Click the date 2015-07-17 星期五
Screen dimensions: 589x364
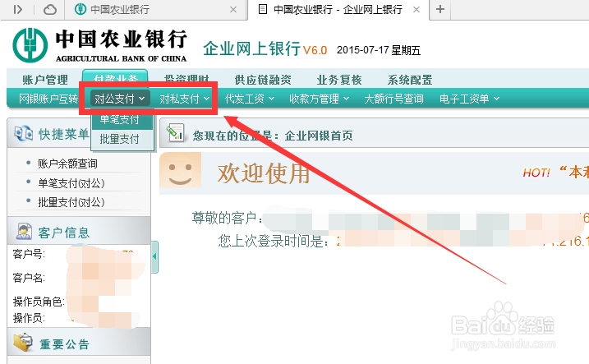[378, 50]
